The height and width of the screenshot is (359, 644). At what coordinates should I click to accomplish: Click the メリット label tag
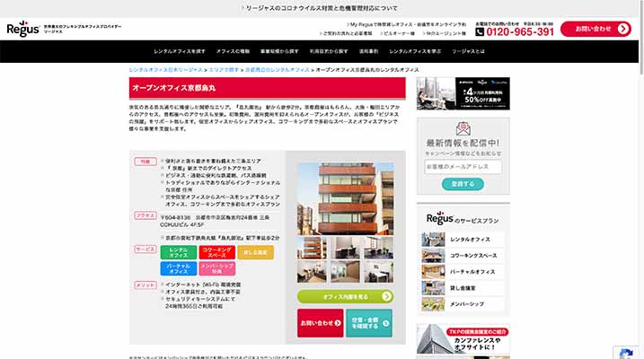point(146,285)
